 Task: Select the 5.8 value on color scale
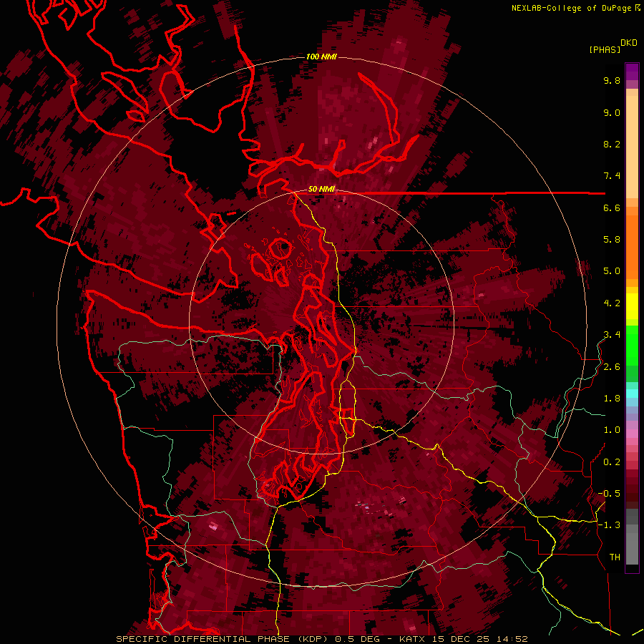(612, 240)
